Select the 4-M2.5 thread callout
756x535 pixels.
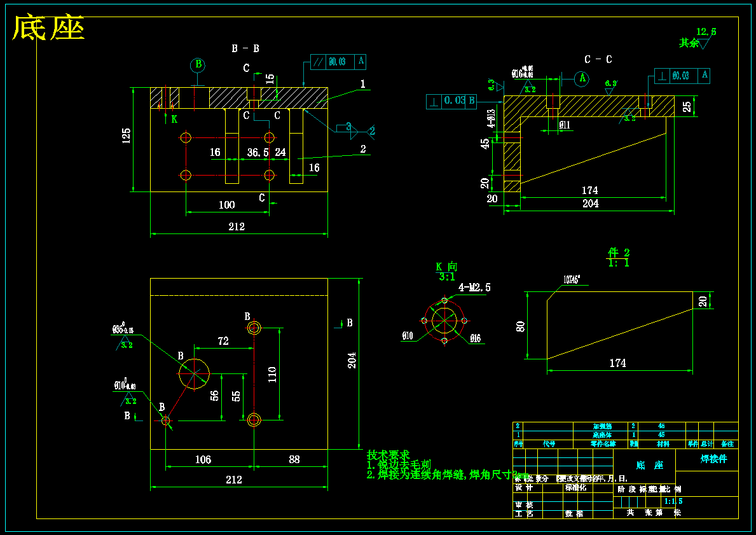tap(474, 288)
